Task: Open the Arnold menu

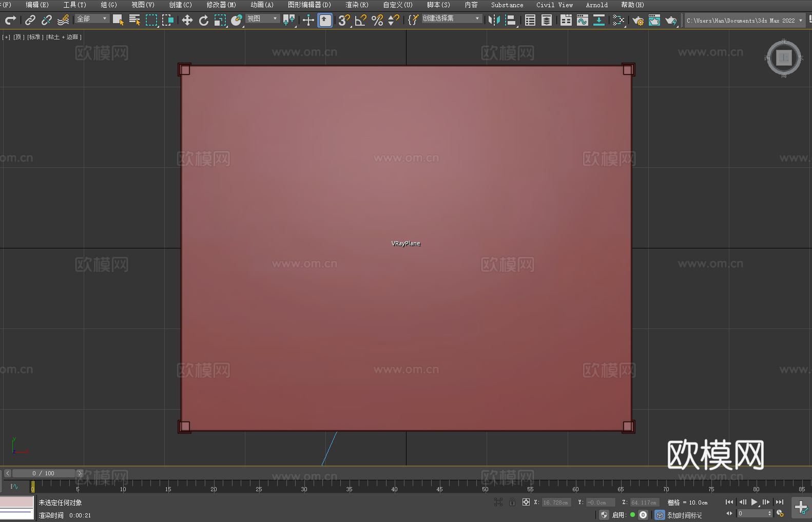Action: tap(596, 5)
